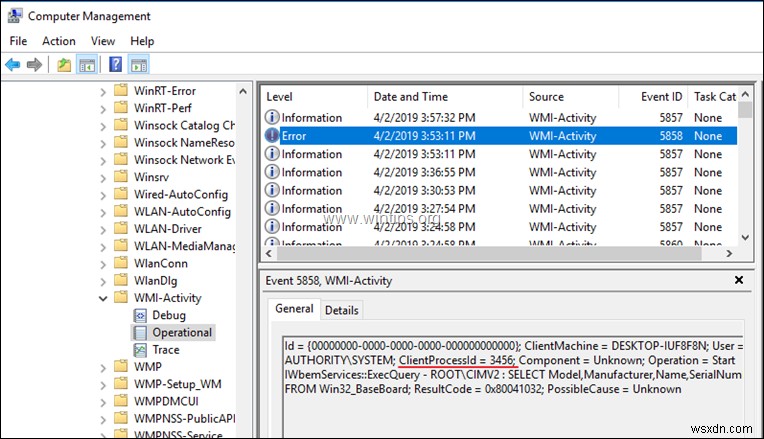Switch to the General tab
This screenshot has width=764, height=439.
(x=294, y=308)
